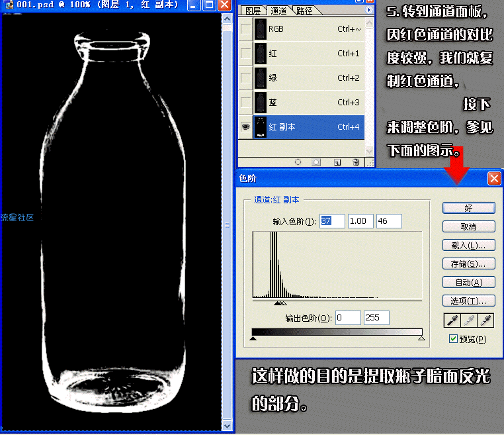Viewport: 504px width, 435px height.
Task: Switch to the 通道 tab
Action: tap(278, 11)
